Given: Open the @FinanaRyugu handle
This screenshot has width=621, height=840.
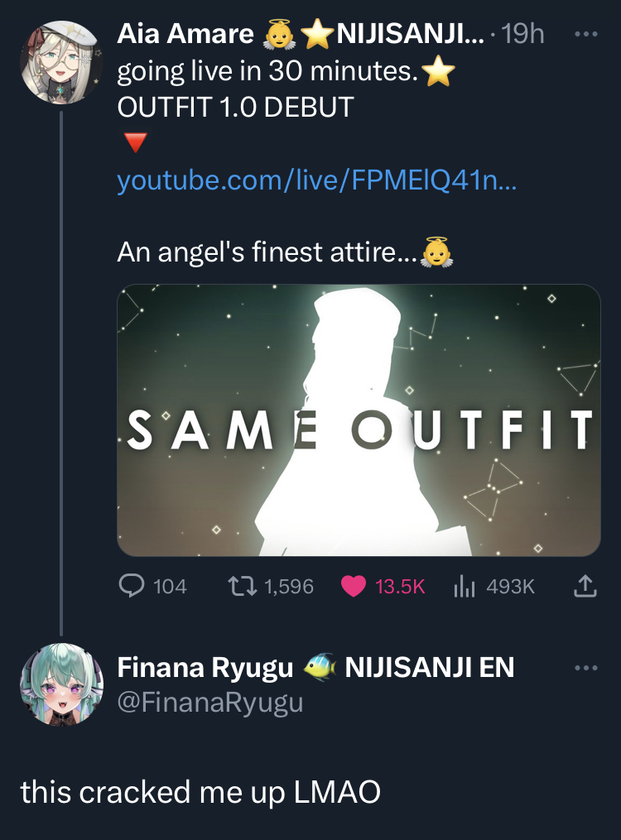Looking at the screenshot, I should coord(210,703).
